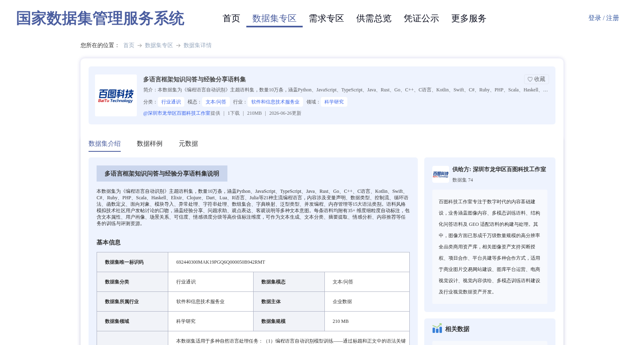Switch to the 元数据 tab
The height and width of the screenshot is (345, 644).
pos(188,144)
